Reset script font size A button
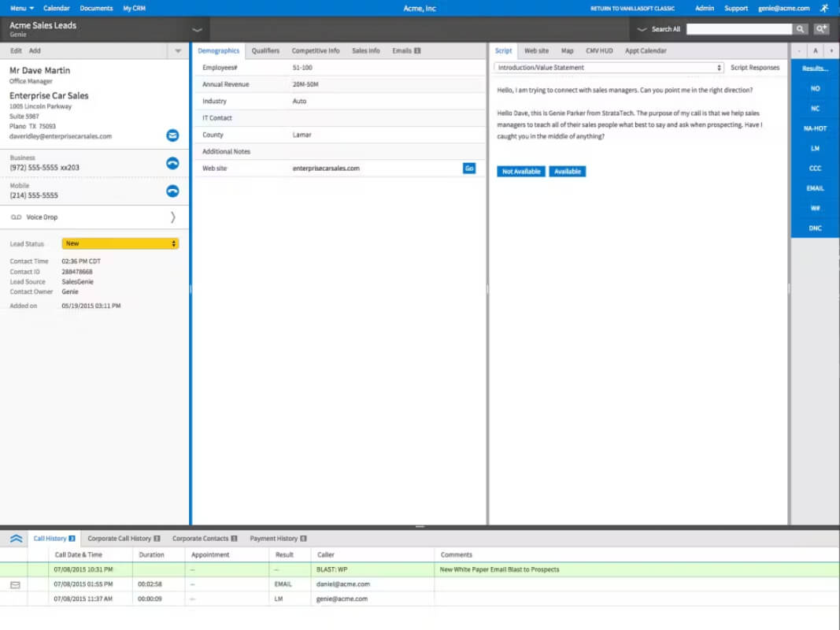The height and width of the screenshot is (630, 840). click(816, 51)
